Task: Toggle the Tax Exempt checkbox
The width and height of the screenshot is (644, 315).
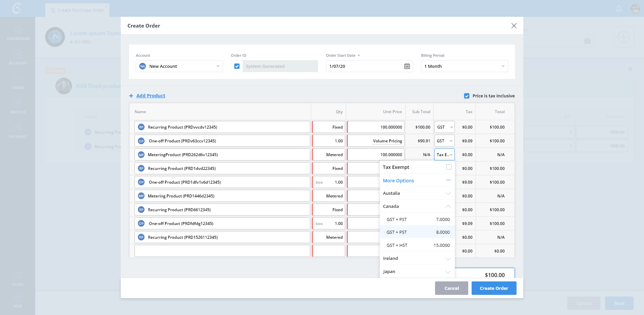Action: (x=448, y=167)
